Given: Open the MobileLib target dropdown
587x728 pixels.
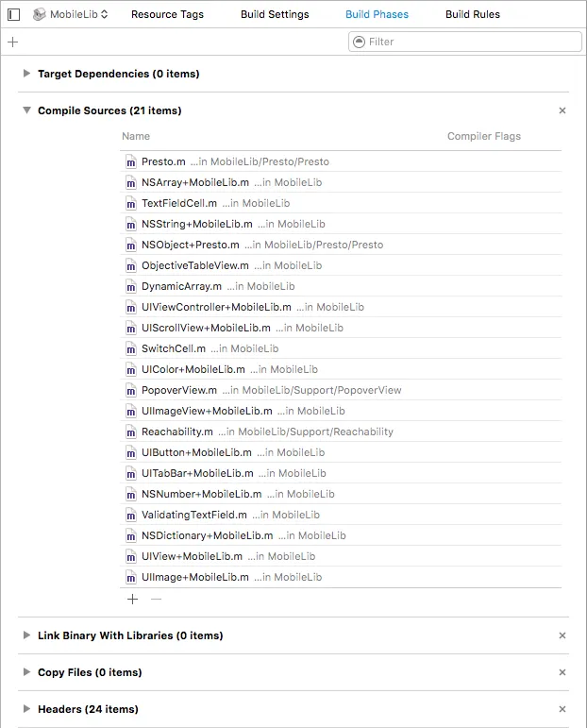Looking at the screenshot, I should click(x=71, y=14).
